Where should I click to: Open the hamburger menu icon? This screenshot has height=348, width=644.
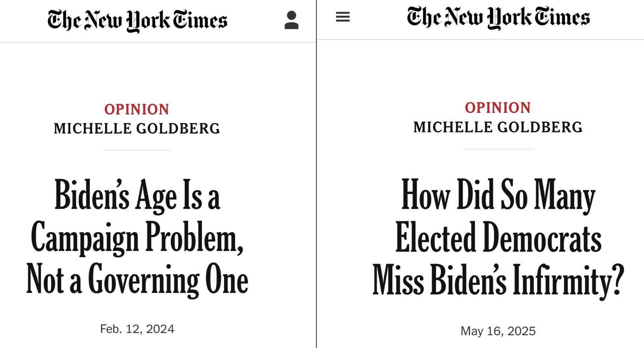(343, 17)
